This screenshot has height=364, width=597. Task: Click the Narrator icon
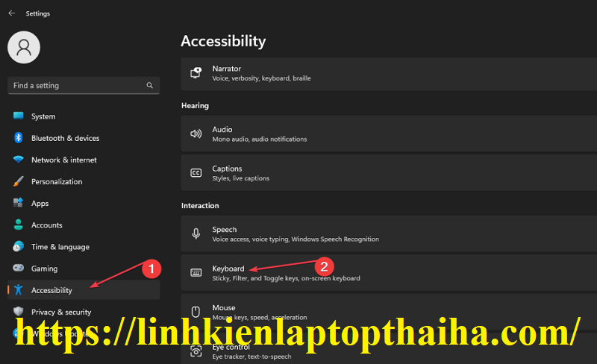pyautogui.click(x=196, y=72)
